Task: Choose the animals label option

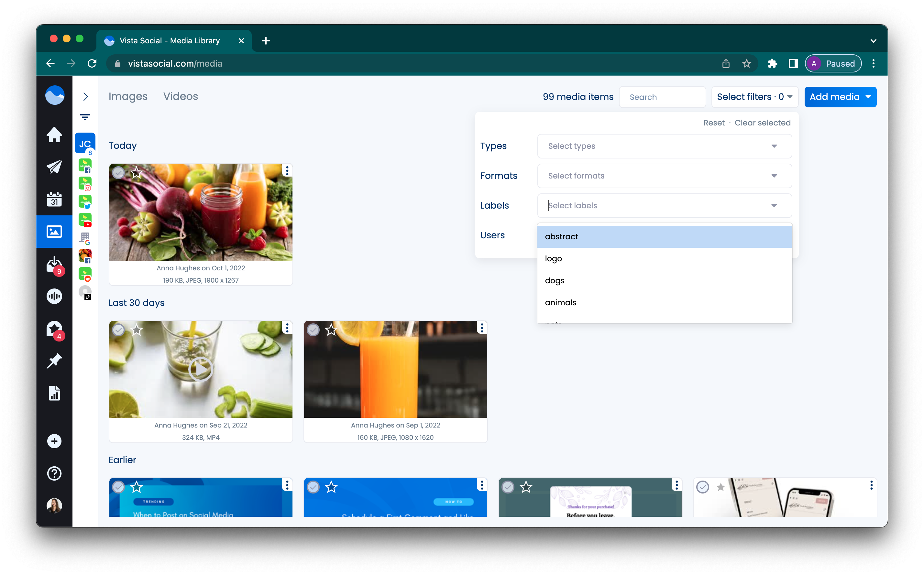Action: 665,303
